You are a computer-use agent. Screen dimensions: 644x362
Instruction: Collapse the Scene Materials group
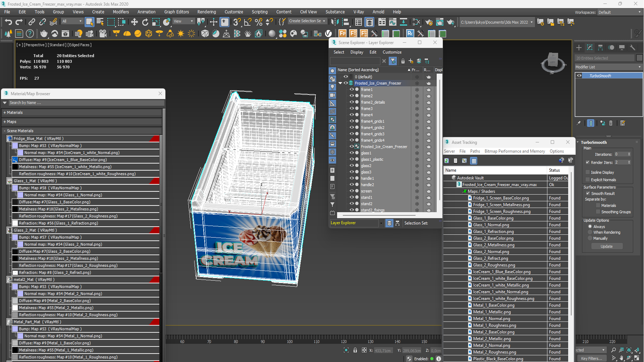[5, 131]
